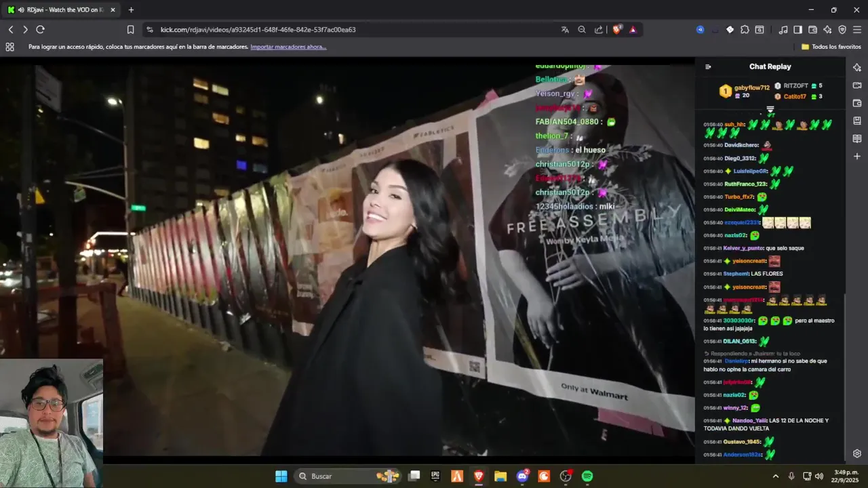Viewport: 868px width, 488px height.
Task: Open media controls music note icon
Action: coord(783,29)
